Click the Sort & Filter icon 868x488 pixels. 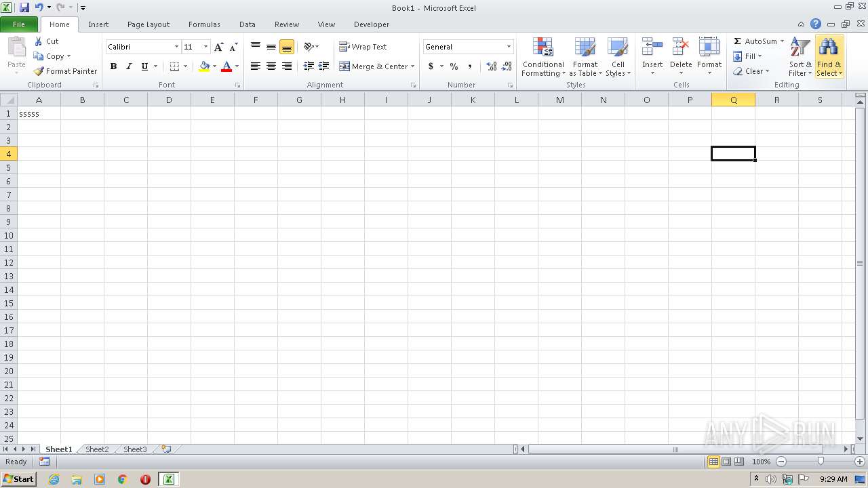coord(800,47)
